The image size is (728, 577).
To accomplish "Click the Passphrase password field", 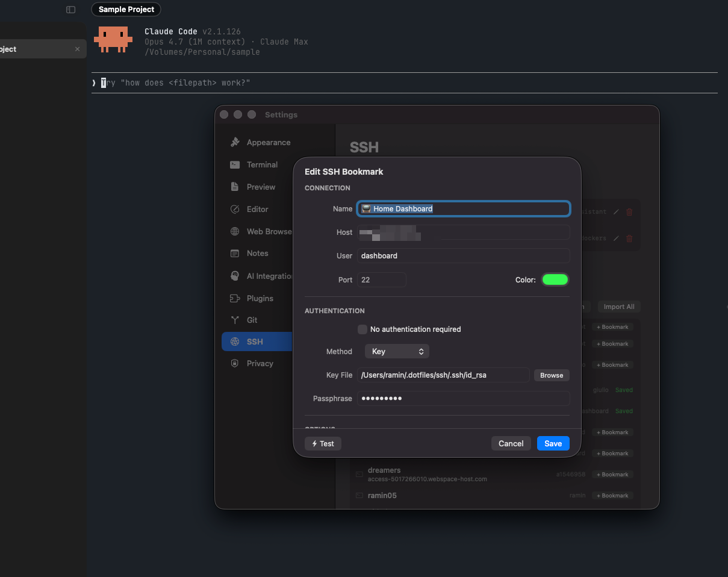I will [x=464, y=399].
